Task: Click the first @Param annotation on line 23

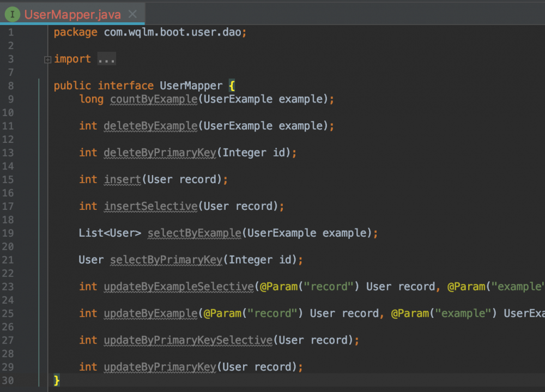Action: 278,286
